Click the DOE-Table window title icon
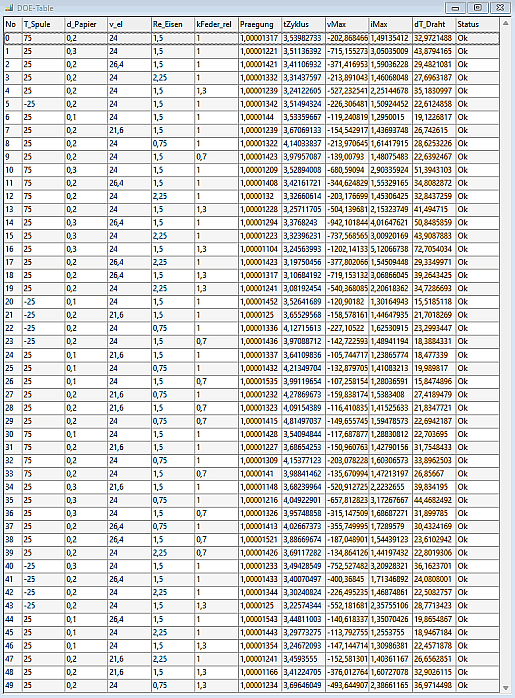 (9, 8)
